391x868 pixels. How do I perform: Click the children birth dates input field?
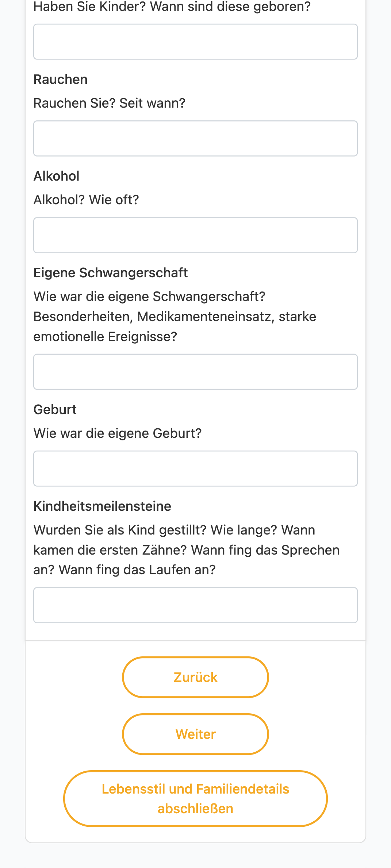[x=195, y=42]
